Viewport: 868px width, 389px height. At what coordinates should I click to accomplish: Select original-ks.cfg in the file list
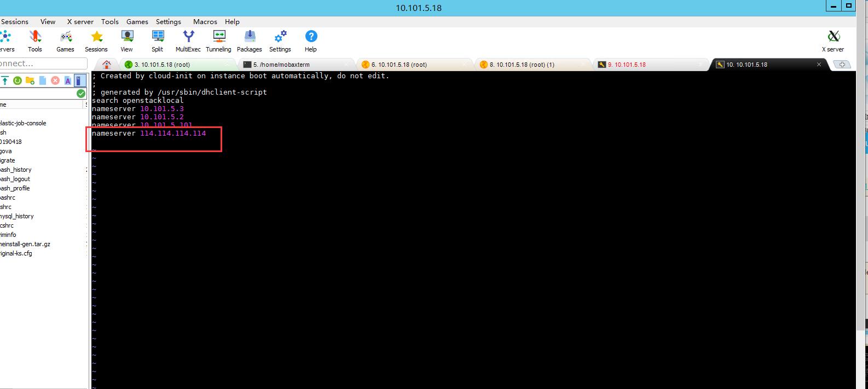pyautogui.click(x=16, y=253)
